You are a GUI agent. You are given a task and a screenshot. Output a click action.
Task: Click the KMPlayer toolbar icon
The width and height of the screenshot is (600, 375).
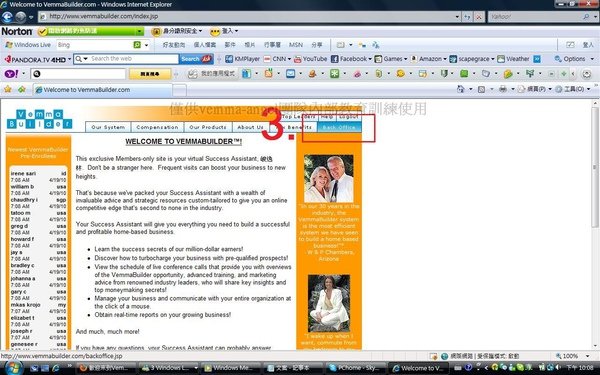pyautogui.click(x=243, y=59)
